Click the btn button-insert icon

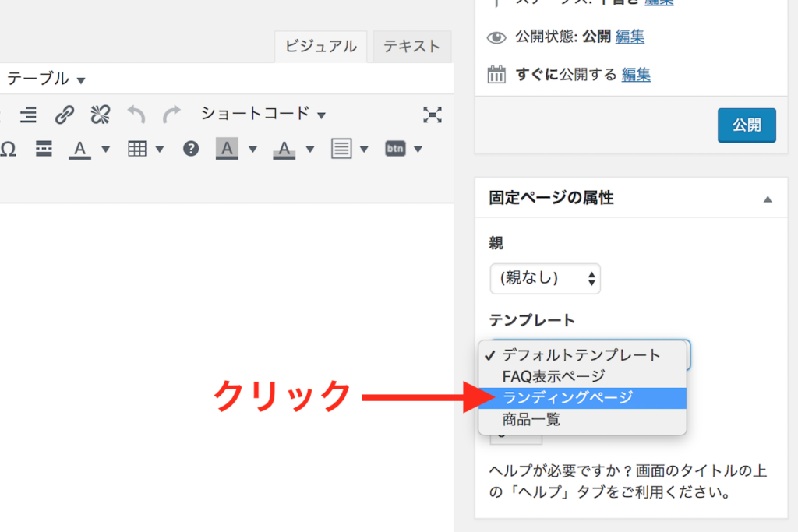click(x=396, y=149)
